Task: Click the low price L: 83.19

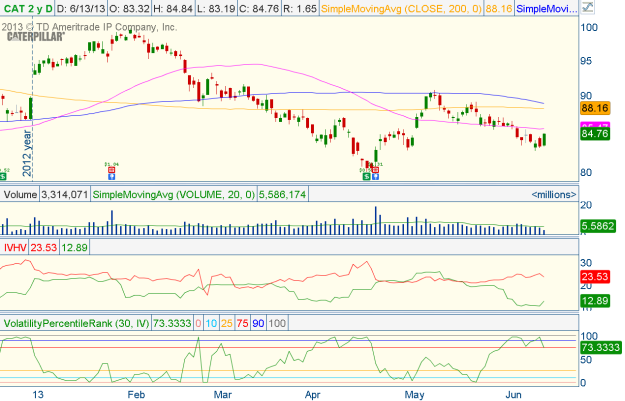Action: coord(216,8)
